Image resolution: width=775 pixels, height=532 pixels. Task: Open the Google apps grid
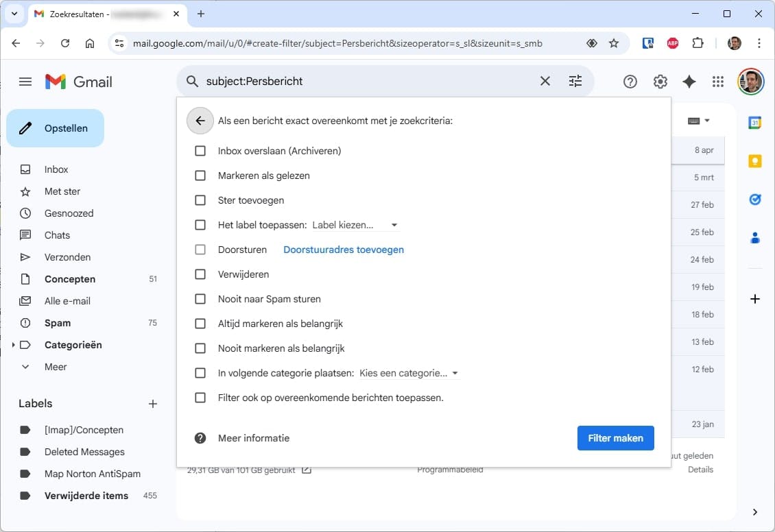point(718,82)
